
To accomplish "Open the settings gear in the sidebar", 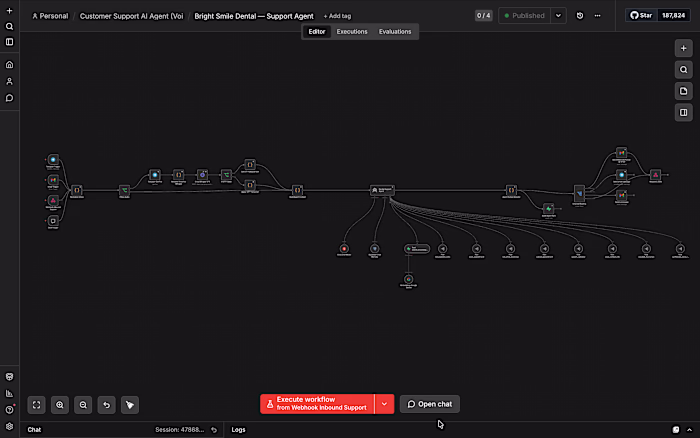I will click(x=9, y=426).
